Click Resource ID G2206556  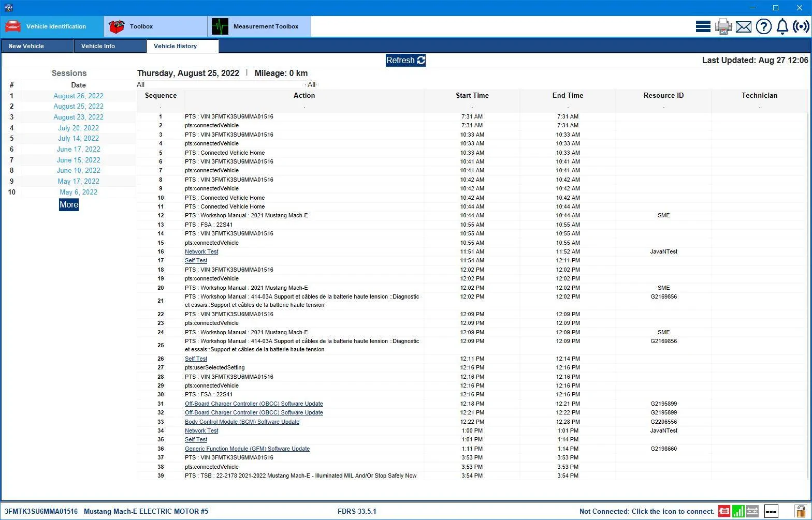[x=663, y=422]
